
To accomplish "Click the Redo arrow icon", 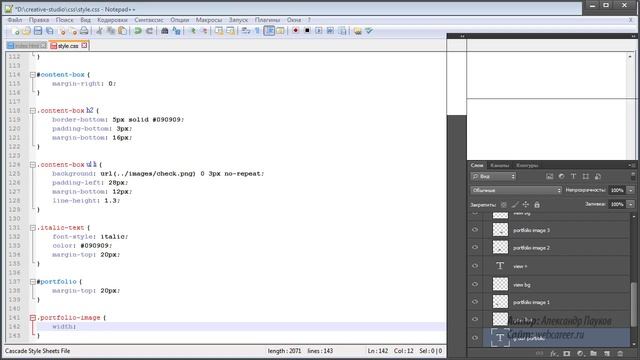I will pyautogui.click(x=149, y=31).
